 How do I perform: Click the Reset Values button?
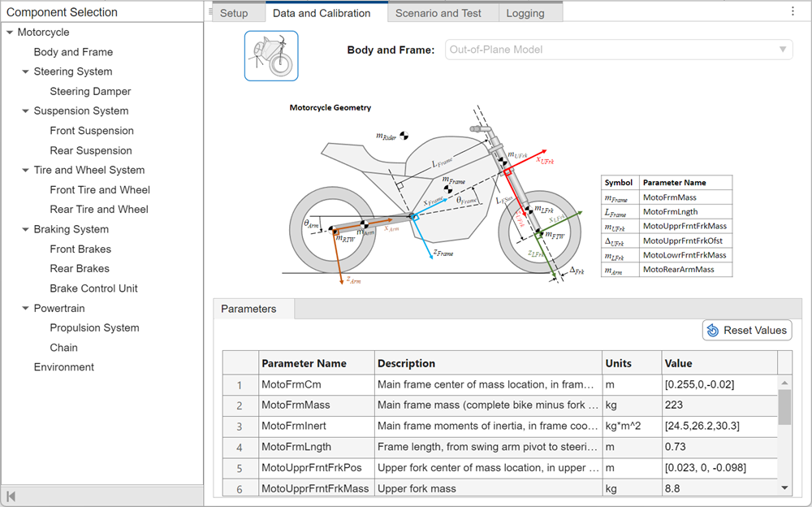click(746, 330)
